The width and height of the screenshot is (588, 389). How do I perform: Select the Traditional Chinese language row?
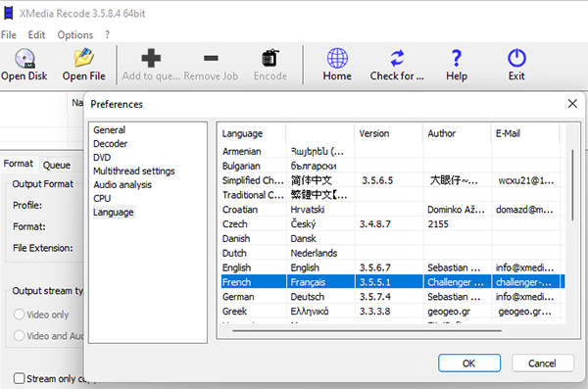393,195
